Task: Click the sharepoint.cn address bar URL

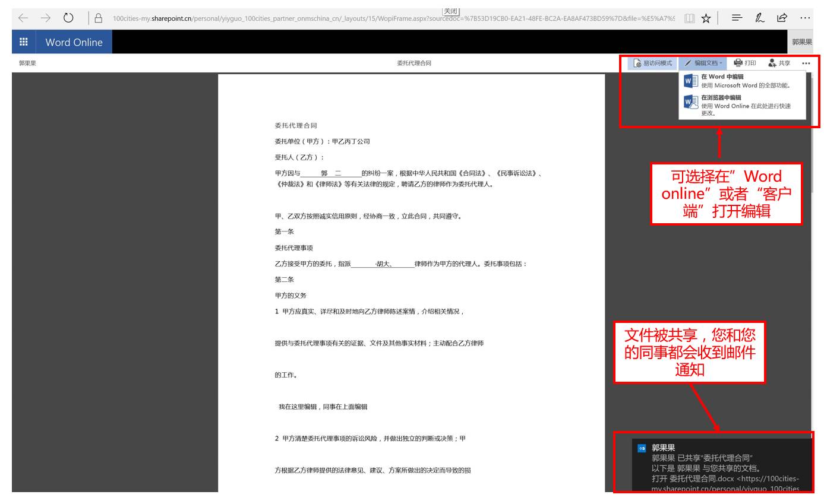Action: 393,18
